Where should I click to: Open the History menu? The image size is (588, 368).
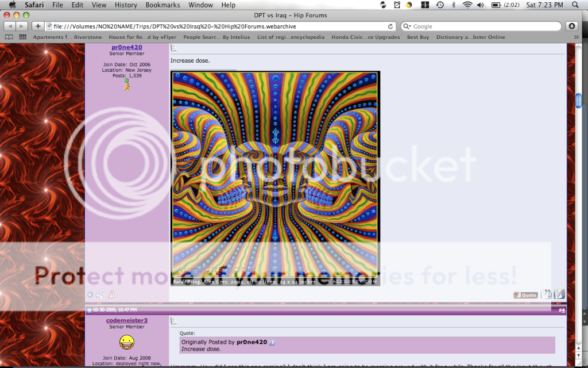[x=125, y=5]
